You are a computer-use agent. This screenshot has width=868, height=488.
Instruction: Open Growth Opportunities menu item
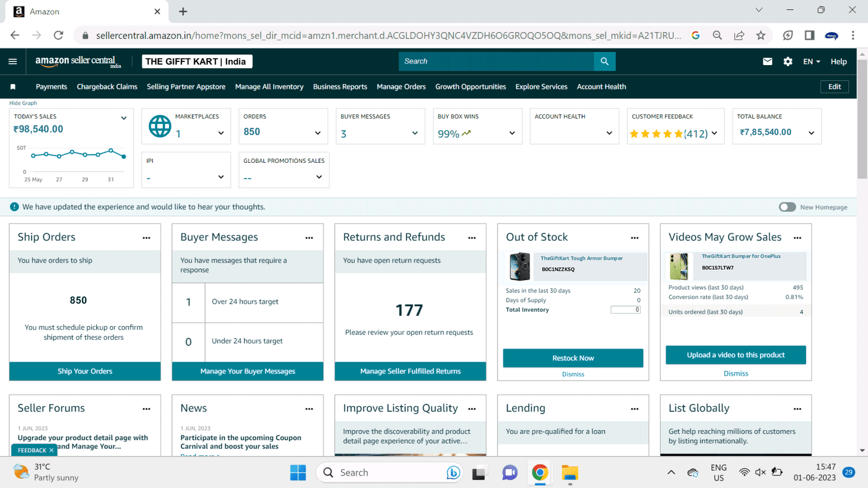[470, 87]
